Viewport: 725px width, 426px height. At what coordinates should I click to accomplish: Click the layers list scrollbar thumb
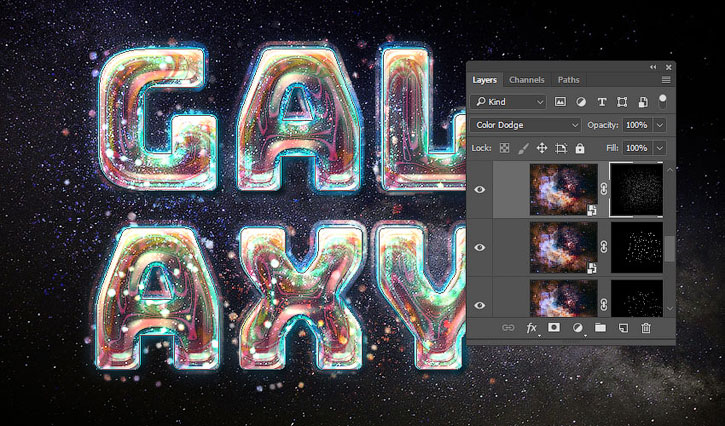[x=670, y=249]
